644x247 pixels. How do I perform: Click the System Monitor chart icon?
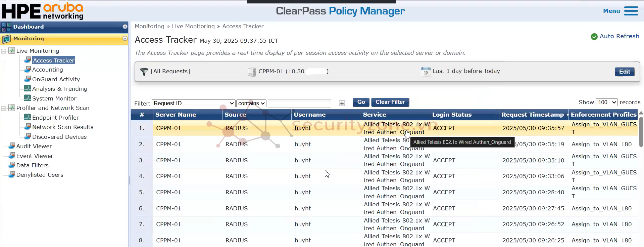point(28,98)
